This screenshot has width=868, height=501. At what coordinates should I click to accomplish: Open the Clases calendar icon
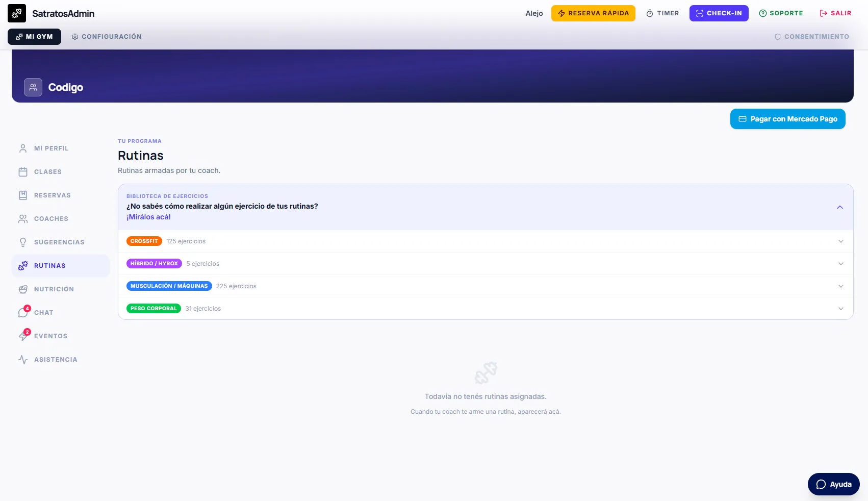point(23,172)
